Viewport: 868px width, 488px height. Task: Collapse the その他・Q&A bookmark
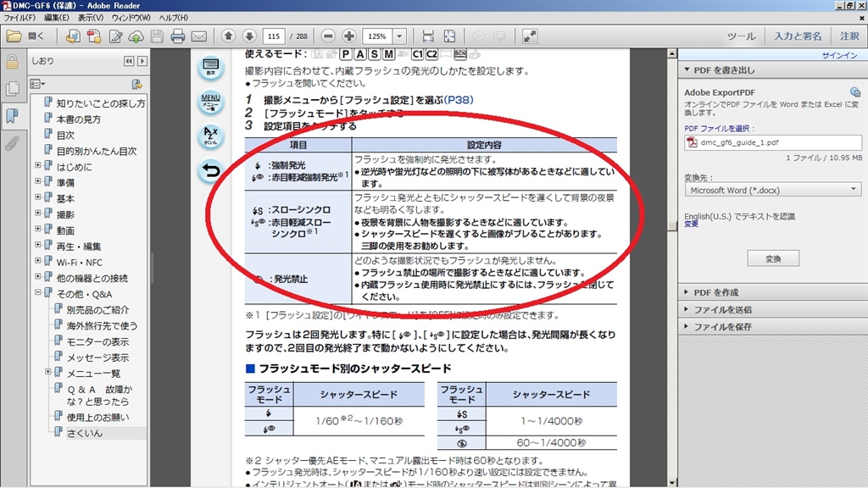click(37, 292)
